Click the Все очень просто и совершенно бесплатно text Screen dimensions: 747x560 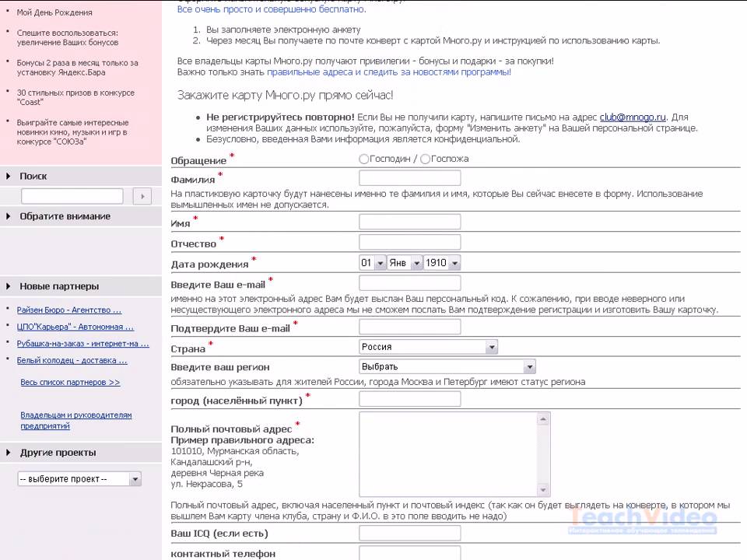(x=272, y=9)
